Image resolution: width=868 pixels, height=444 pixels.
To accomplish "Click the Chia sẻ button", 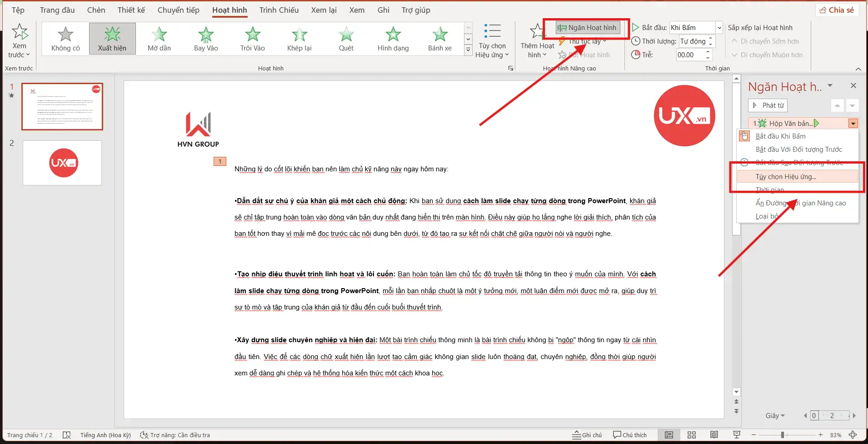I will (x=837, y=10).
